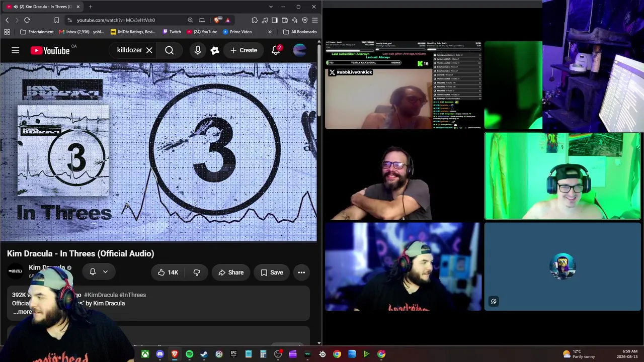The width and height of the screenshot is (644, 362).
Task: Dislike the Kim Dracula video
Action: (197, 273)
